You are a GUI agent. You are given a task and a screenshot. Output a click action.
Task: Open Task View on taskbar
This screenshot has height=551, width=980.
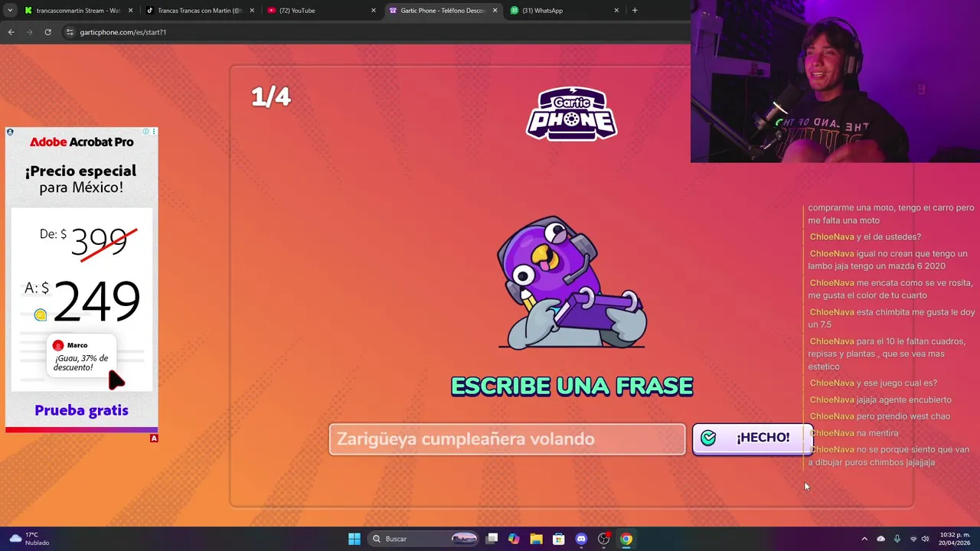(x=492, y=539)
